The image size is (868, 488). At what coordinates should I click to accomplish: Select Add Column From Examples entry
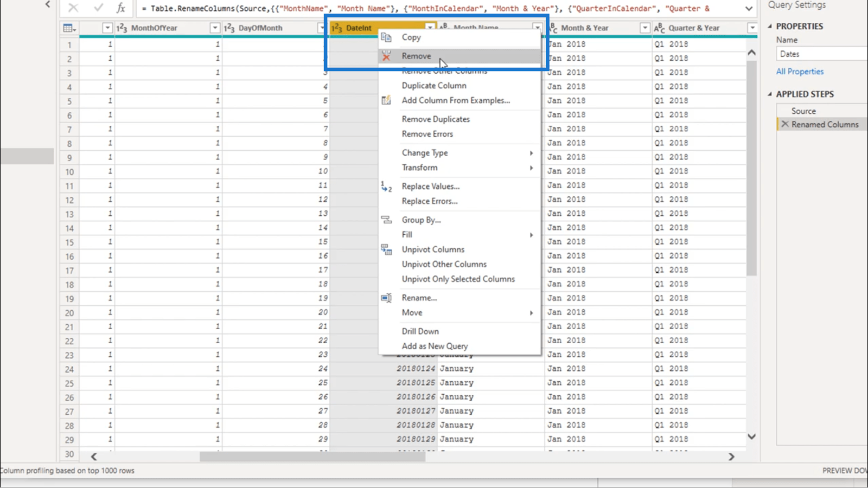tap(456, 100)
